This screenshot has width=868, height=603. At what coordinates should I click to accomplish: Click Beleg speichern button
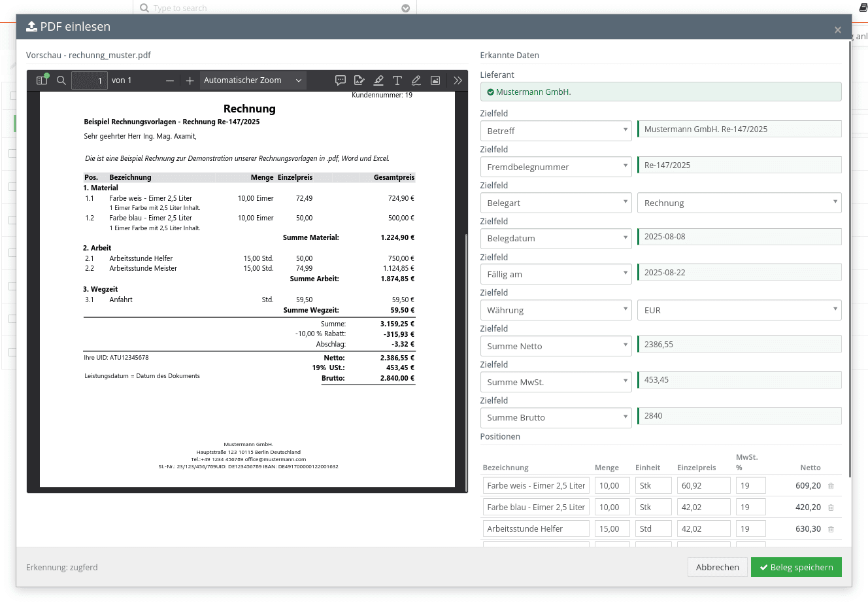pos(796,567)
